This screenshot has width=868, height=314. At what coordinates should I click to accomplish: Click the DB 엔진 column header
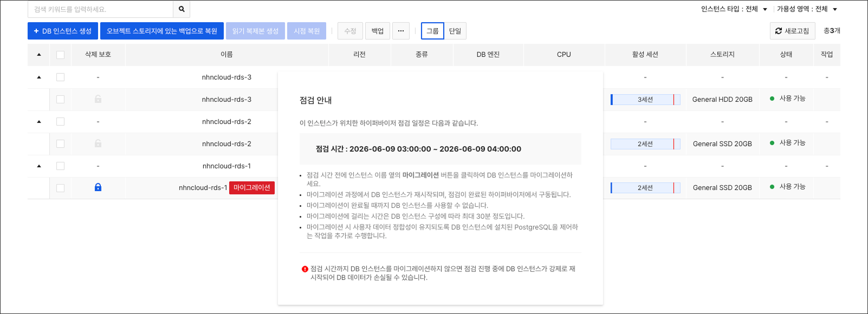(488, 55)
